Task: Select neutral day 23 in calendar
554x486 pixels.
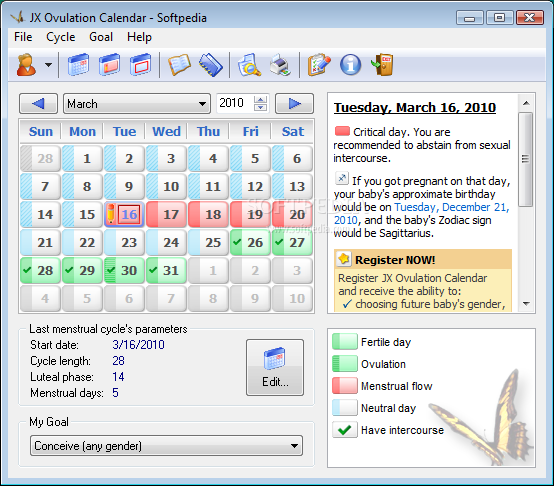Action: click(124, 242)
